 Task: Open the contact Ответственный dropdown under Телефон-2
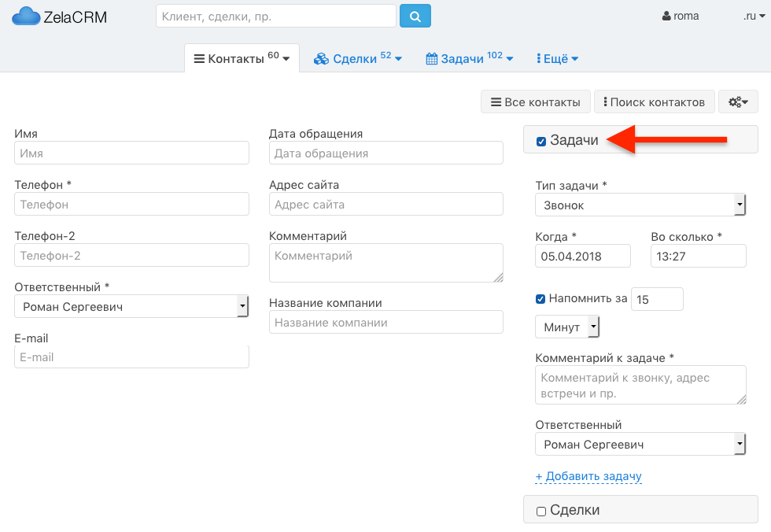point(131,306)
